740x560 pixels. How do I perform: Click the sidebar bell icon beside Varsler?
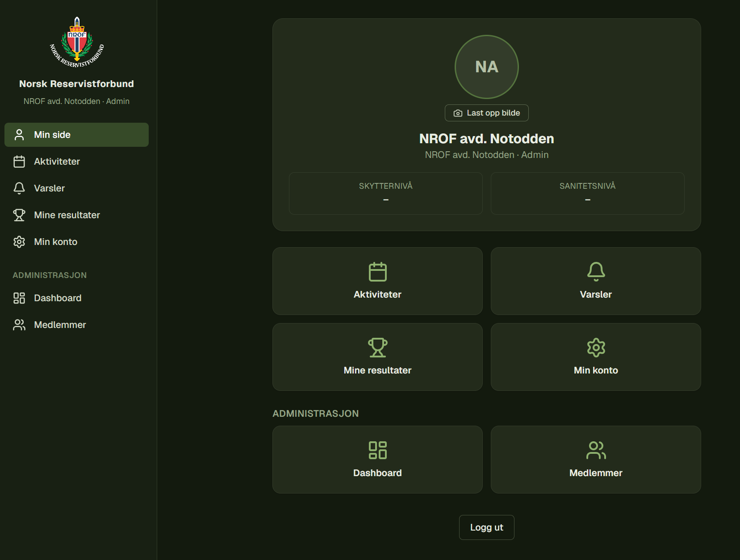click(19, 188)
